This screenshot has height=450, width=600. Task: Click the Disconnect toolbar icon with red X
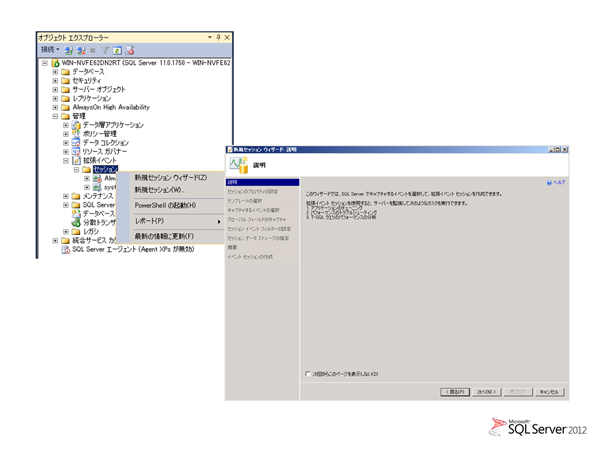click(x=81, y=50)
